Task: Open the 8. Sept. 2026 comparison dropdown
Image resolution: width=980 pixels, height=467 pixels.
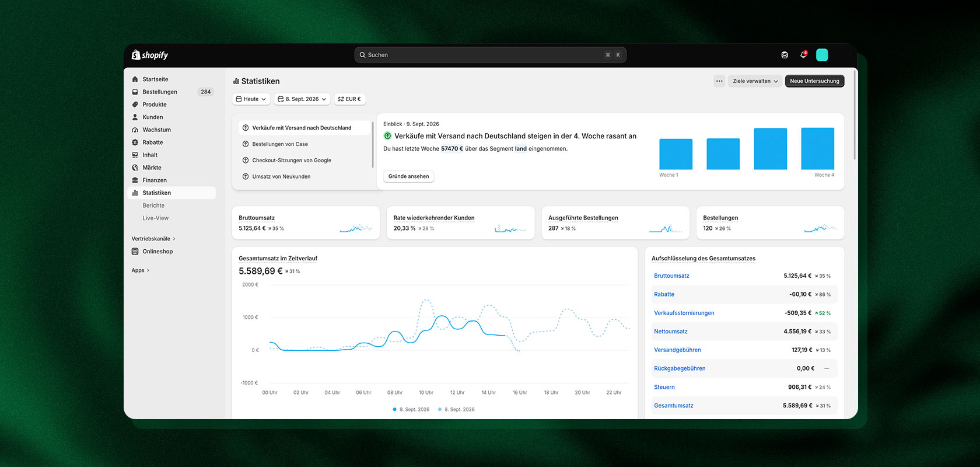Action: click(x=302, y=99)
